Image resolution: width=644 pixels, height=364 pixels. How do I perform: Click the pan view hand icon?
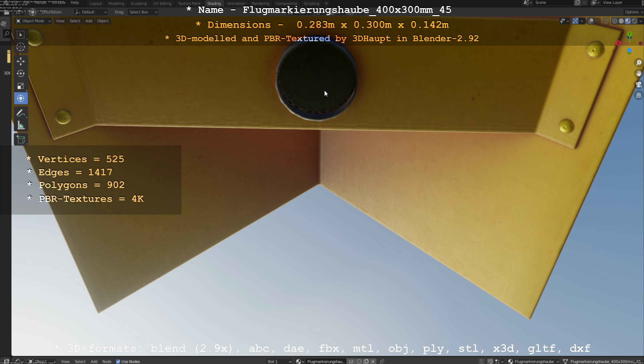[x=639, y=73]
